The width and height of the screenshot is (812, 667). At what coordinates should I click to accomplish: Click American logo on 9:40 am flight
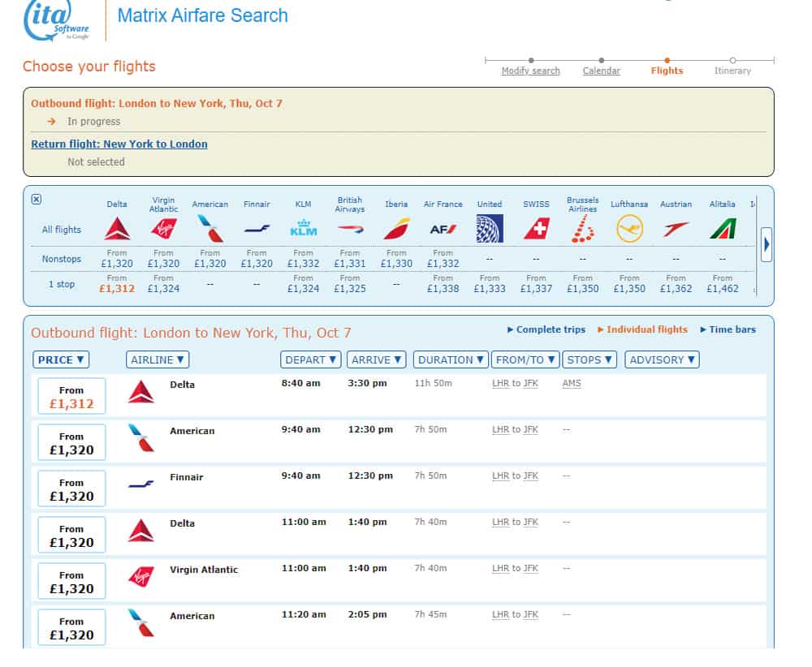[140, 437]
